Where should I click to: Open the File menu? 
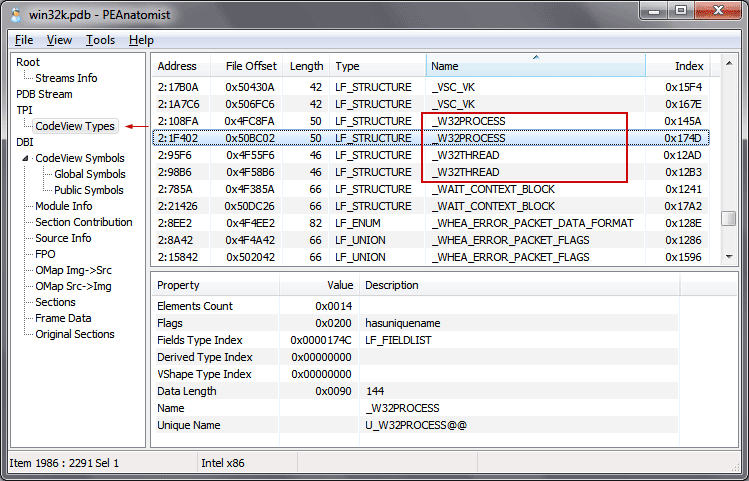click(x=24, y=40)
